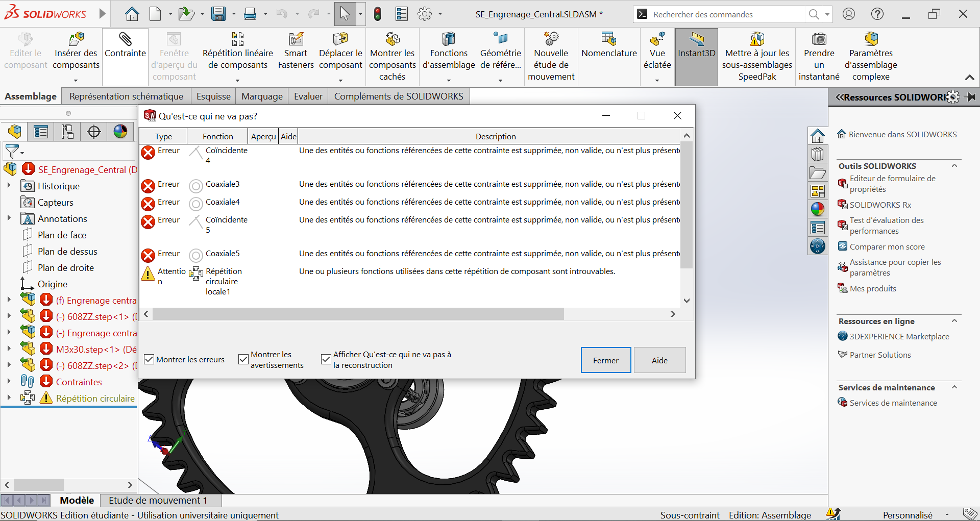Image resolution: width=980 pixels, height=521 pixels.
Task: Open DisplayManager color sphere tab icon
Action: (120, 132)
